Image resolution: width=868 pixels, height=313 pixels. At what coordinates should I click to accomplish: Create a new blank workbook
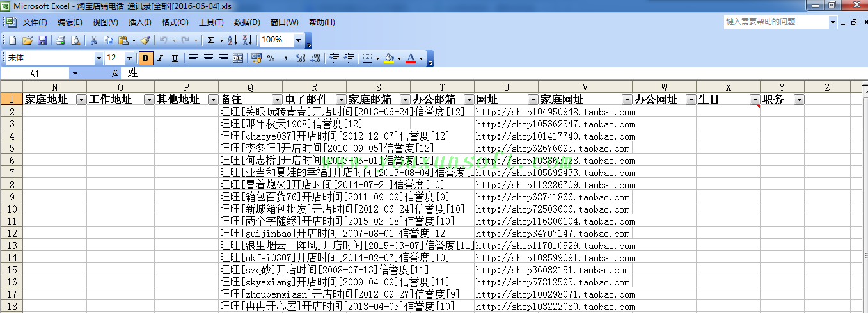(x=13, y=40)
